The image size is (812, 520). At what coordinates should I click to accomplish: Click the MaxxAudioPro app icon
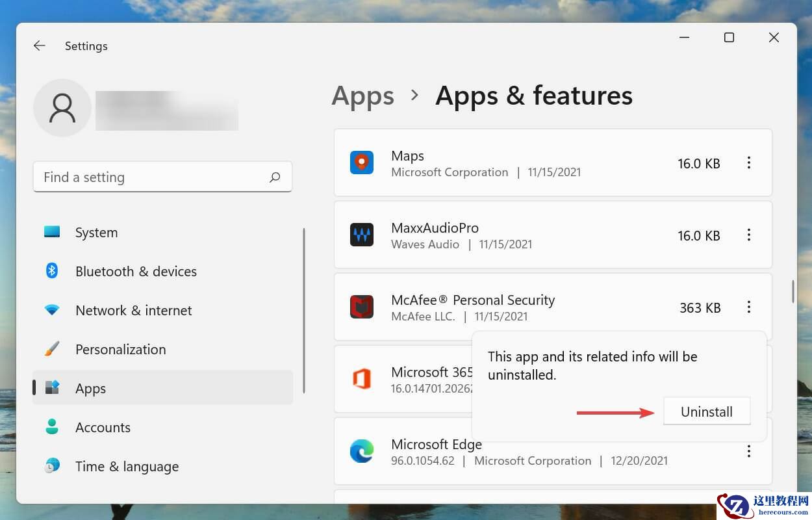point(362,235)
